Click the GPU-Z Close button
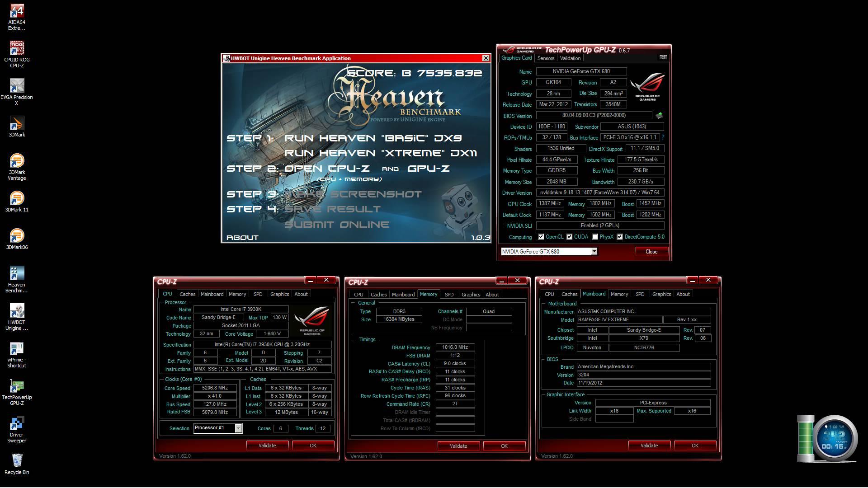This screenshot has height=488, width=868. pyautogui.click(x=651, y=252)
